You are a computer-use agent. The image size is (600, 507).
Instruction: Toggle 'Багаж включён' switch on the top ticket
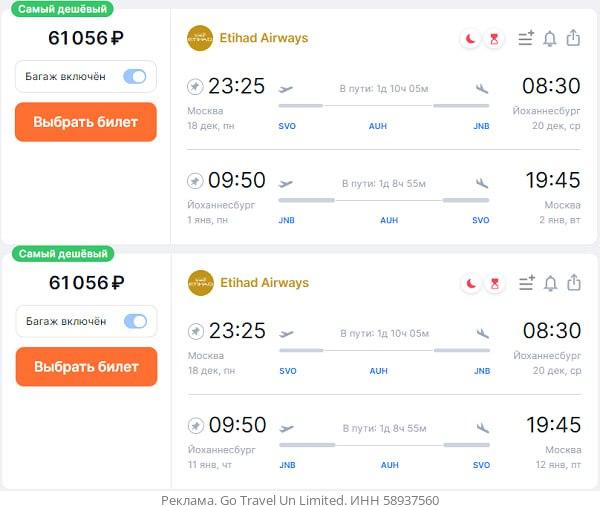(135, 77)
